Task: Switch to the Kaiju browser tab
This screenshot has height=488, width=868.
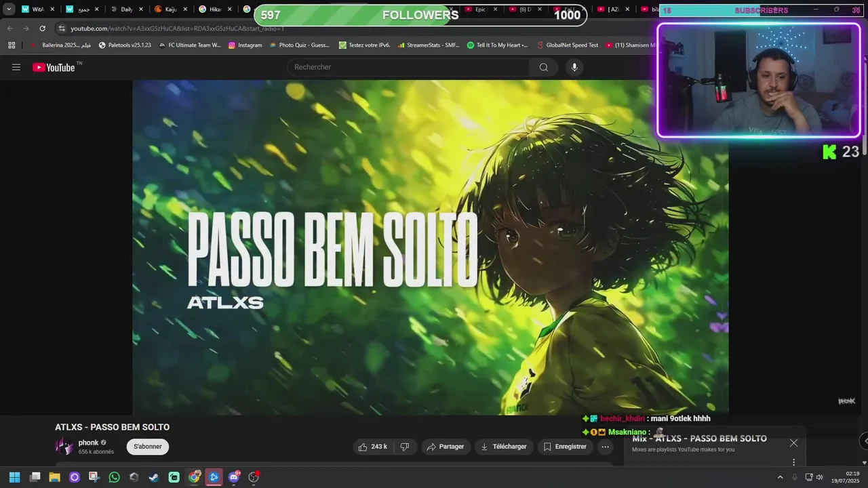Action: point(171,9)
